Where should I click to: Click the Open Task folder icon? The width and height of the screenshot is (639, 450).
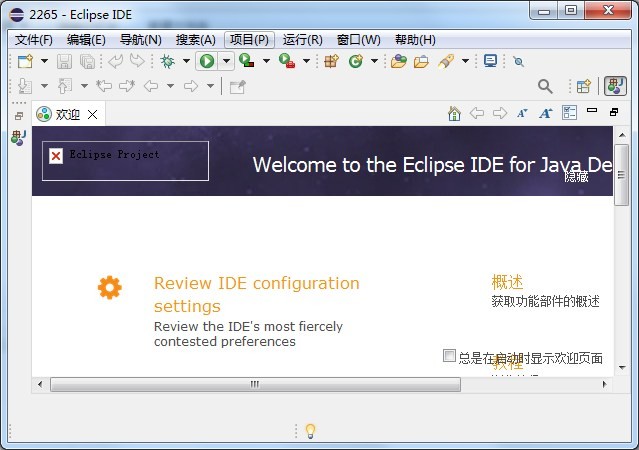tap(421, 62)
